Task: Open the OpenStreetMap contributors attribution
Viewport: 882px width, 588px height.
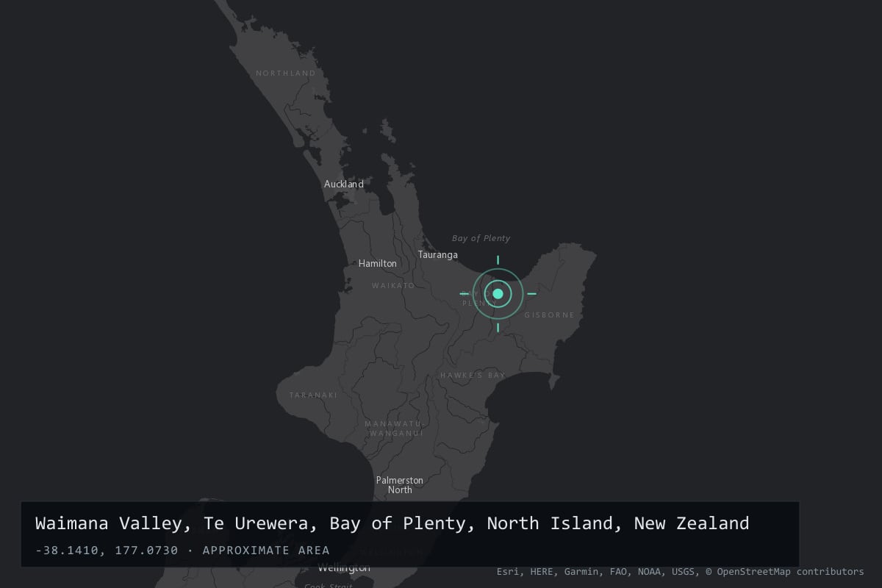Action: (784, 571)
